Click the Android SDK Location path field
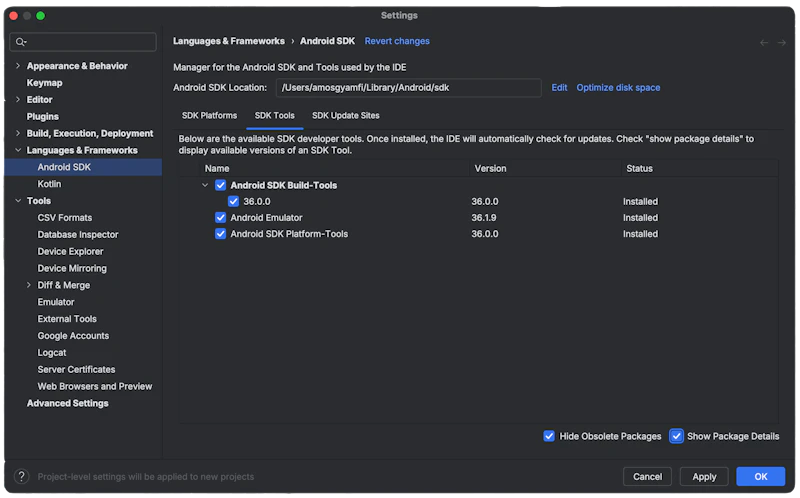 [x=409, y=88]
